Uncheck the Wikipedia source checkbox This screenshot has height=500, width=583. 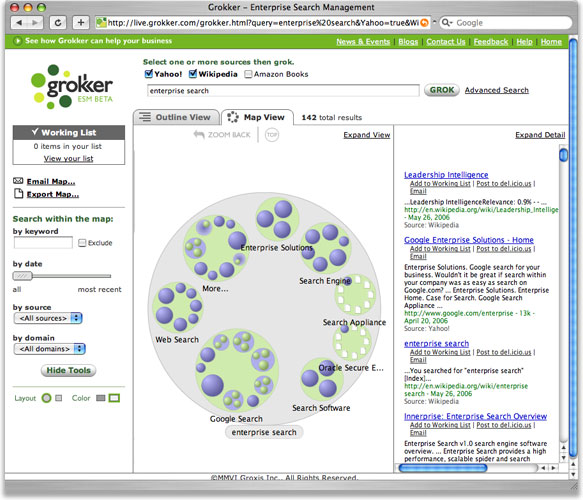point(193,74)
